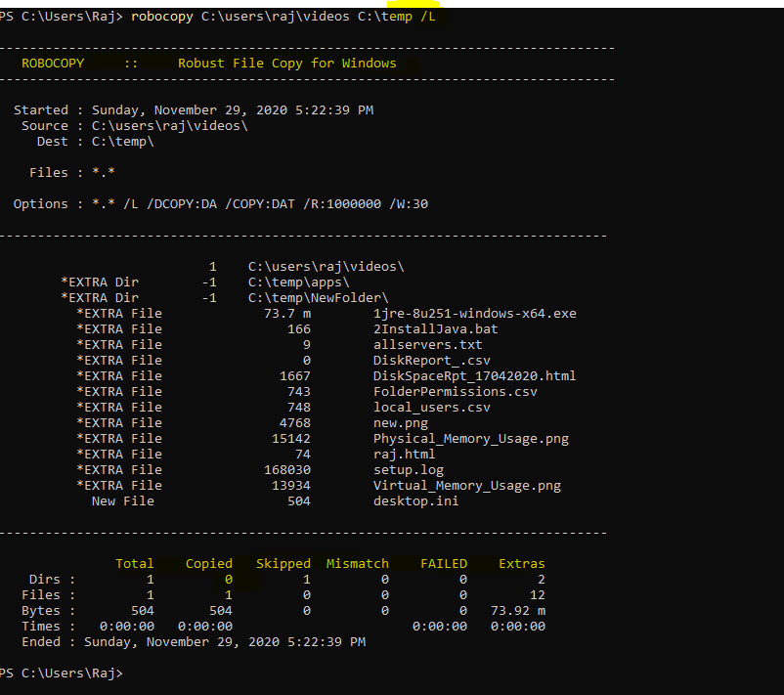The image size is (784, 695).
Task: Click the Source path C:\users\raj\videos\
Action: [x=169, y=125]
